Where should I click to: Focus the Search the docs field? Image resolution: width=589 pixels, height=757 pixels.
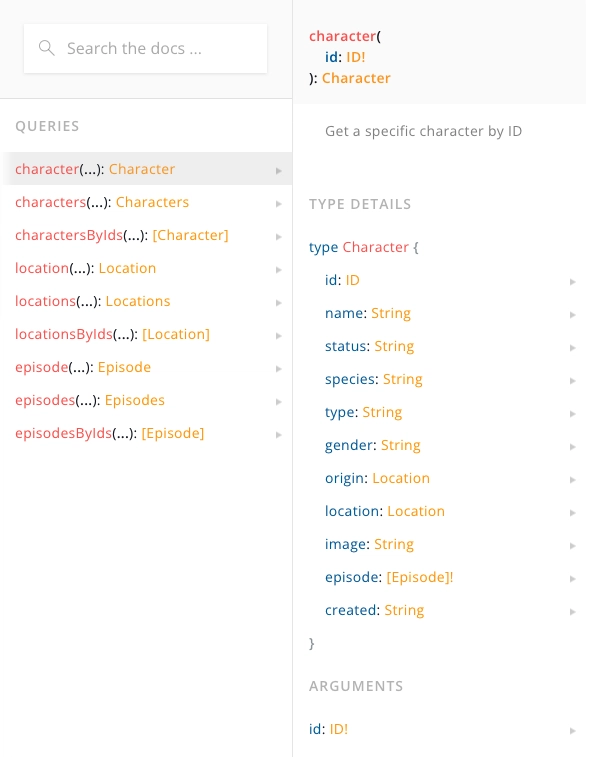tap(145, 48)
